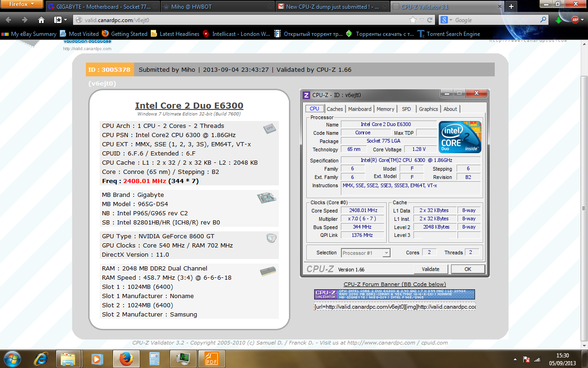Open Intellicast London weather bookmark
The height and width of the screenshot is (368, 588).
click(236, 34)
